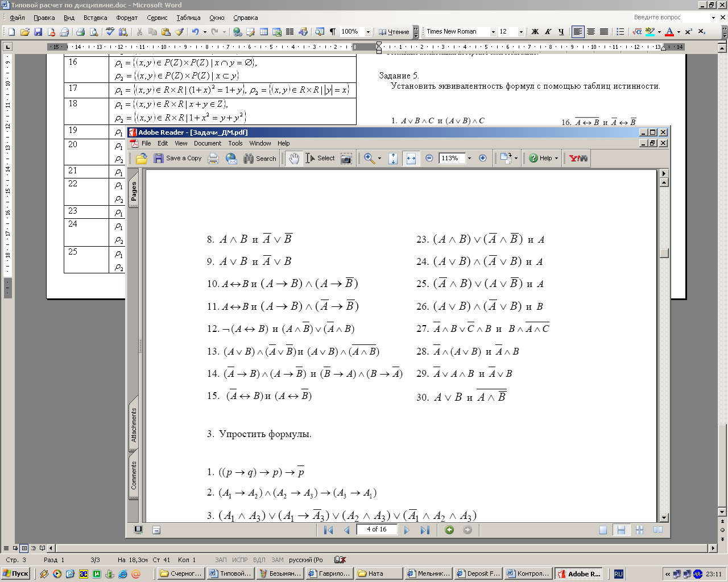Click the Пуск start button
The width and height of the screenshot is (728, 582).
point(15,573)
